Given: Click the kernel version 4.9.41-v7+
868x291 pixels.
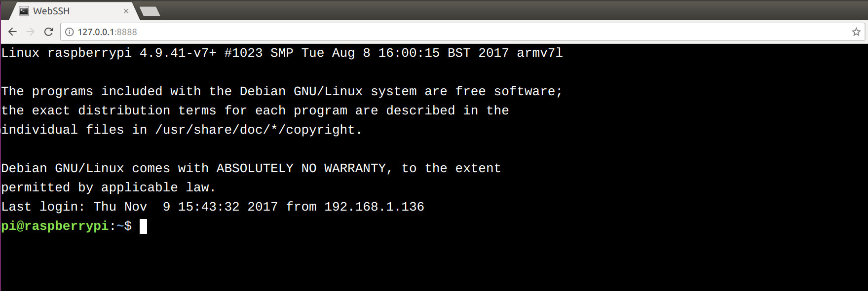Looking at the screenshot, I should coord(178,53).
